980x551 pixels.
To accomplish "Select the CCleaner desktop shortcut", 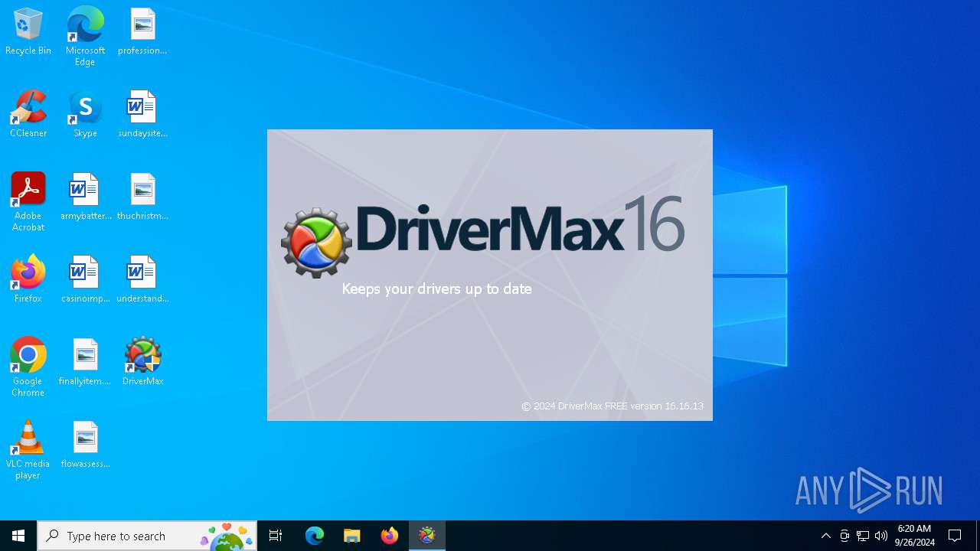I will (28, 115).
